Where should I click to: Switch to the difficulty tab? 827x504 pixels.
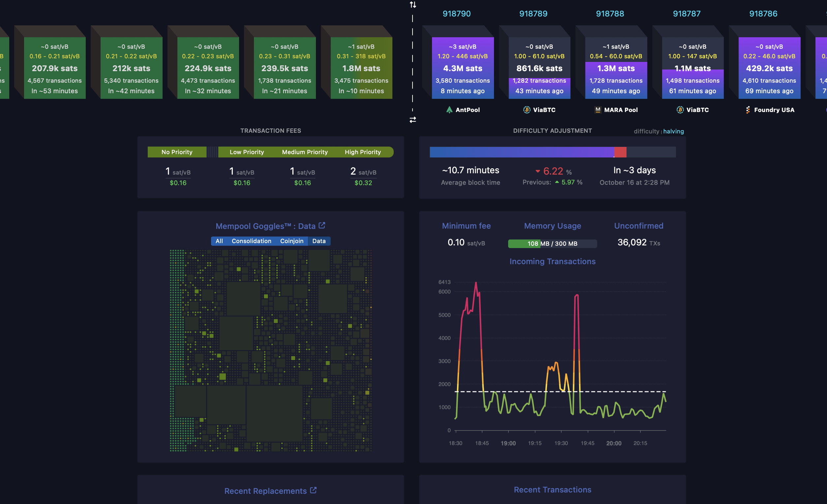click(x=646, y=131)
